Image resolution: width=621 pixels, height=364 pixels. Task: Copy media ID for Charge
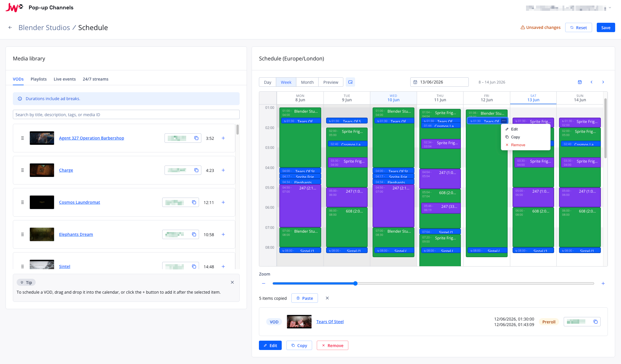196,170
